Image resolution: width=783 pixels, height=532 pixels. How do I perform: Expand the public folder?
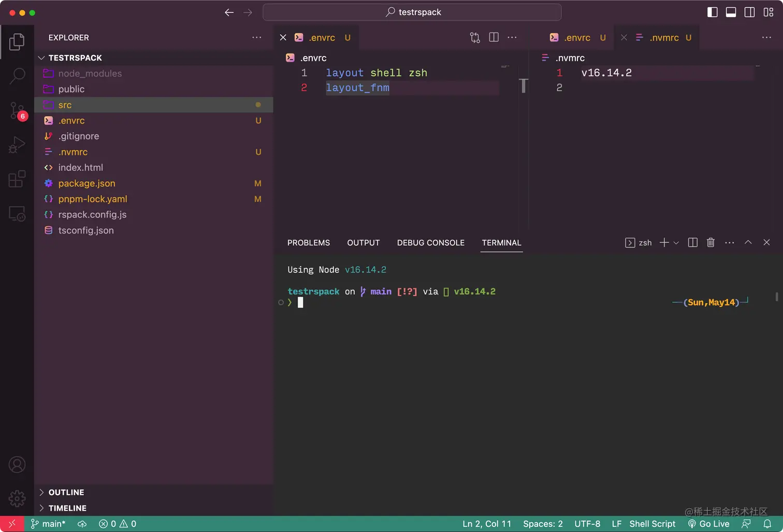coord(154,89)
